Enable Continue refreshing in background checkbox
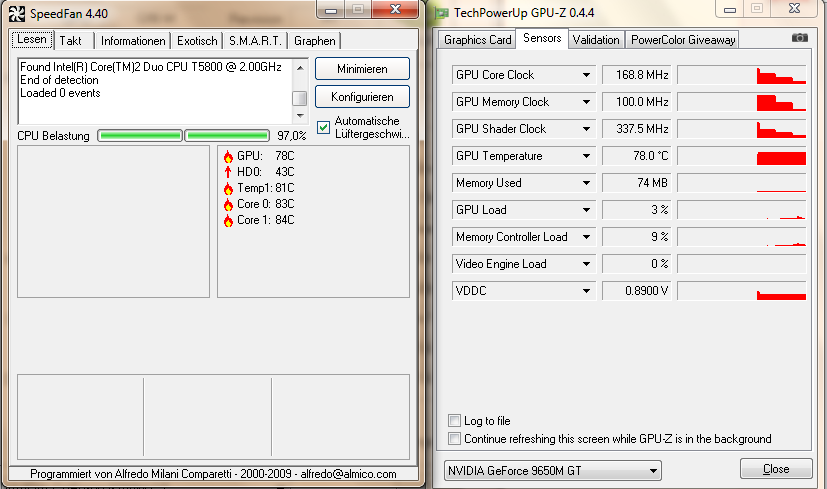Image resolution: width=827 pixels, height=489 pixels. [x=454, y=438]
